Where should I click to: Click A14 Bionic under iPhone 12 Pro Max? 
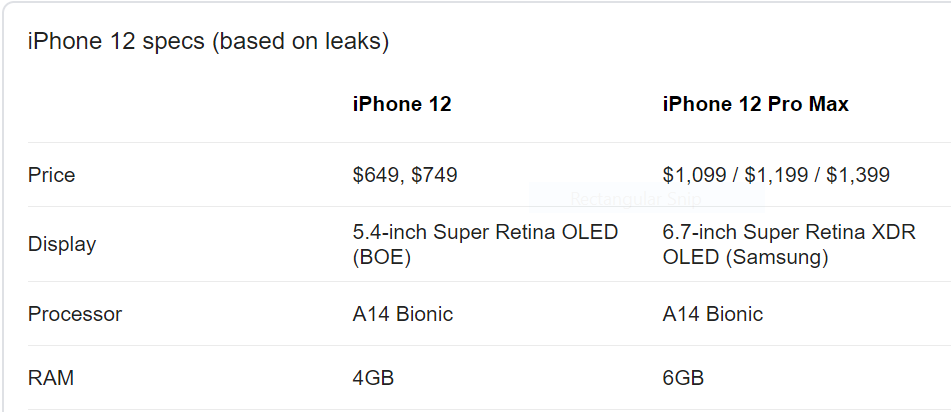pyautogui.click(x=713, y=314)
